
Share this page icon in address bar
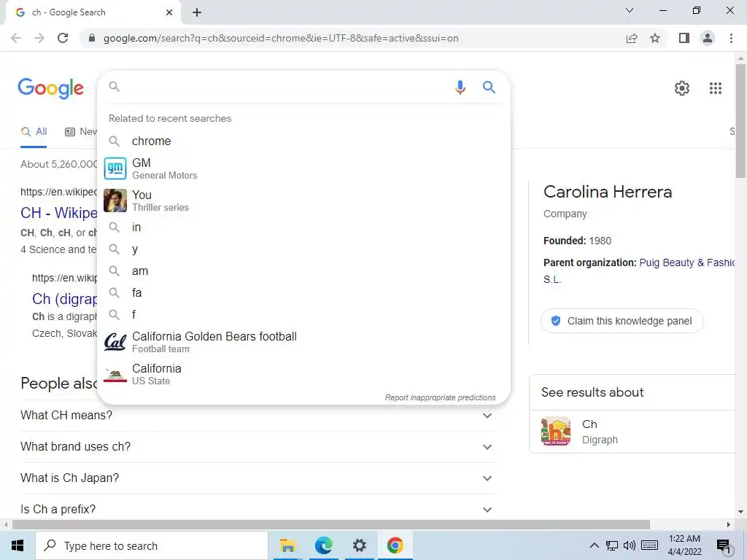(x=632, y=38)
